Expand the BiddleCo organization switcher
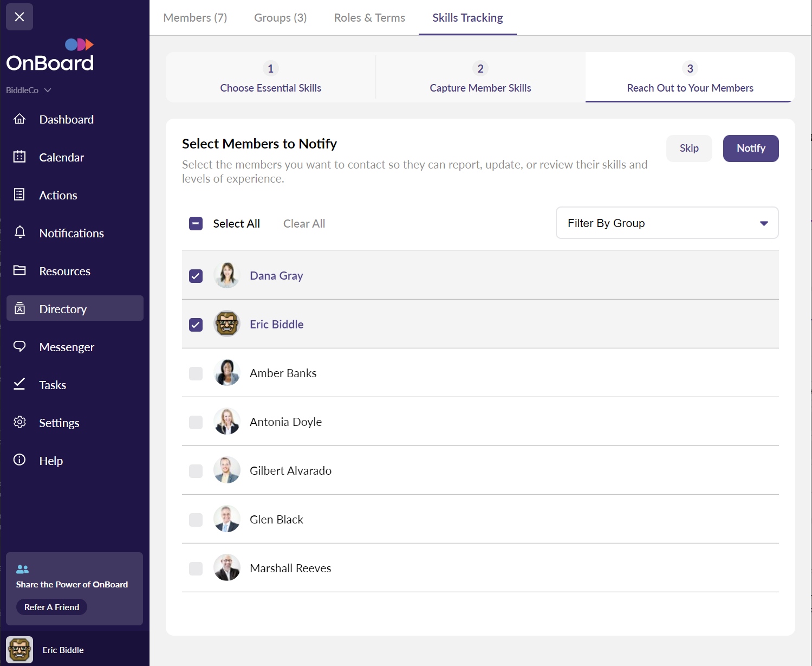 29,90
